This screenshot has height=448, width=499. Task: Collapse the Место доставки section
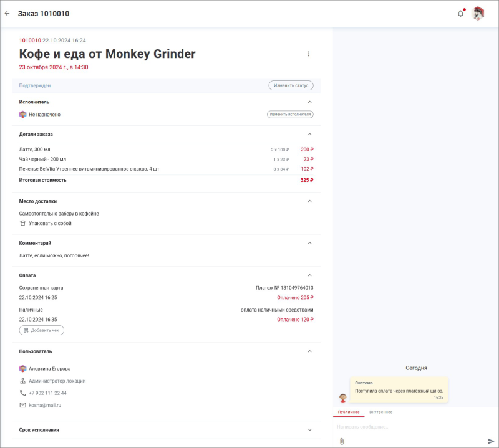[x=309, y=201]
